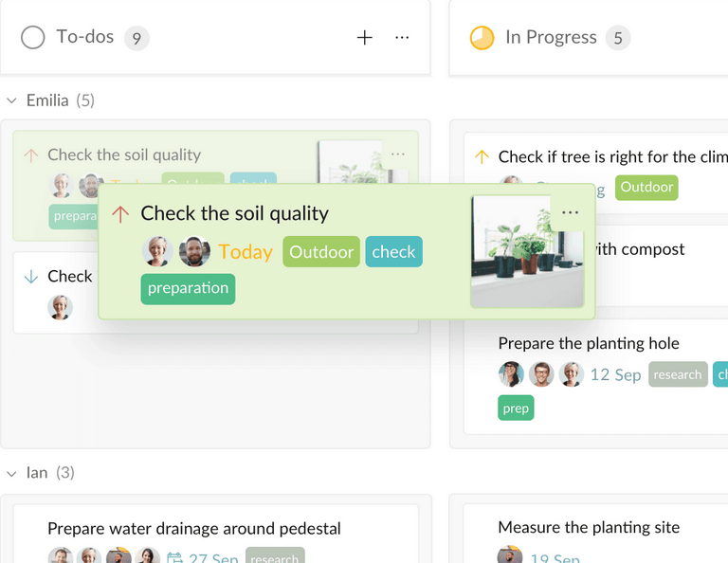Collapse the Emilia group
Image resolution: width=728 pixels, height=563 pixels.
click(12, 100)
